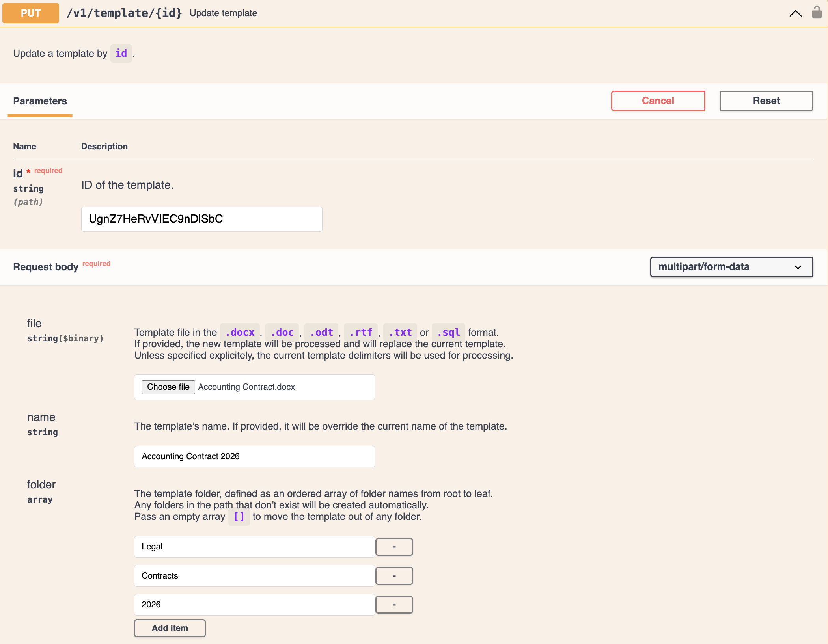This screenshot has height=644, width=828.
Task: Add a new folder item
Action: [170, 628]
